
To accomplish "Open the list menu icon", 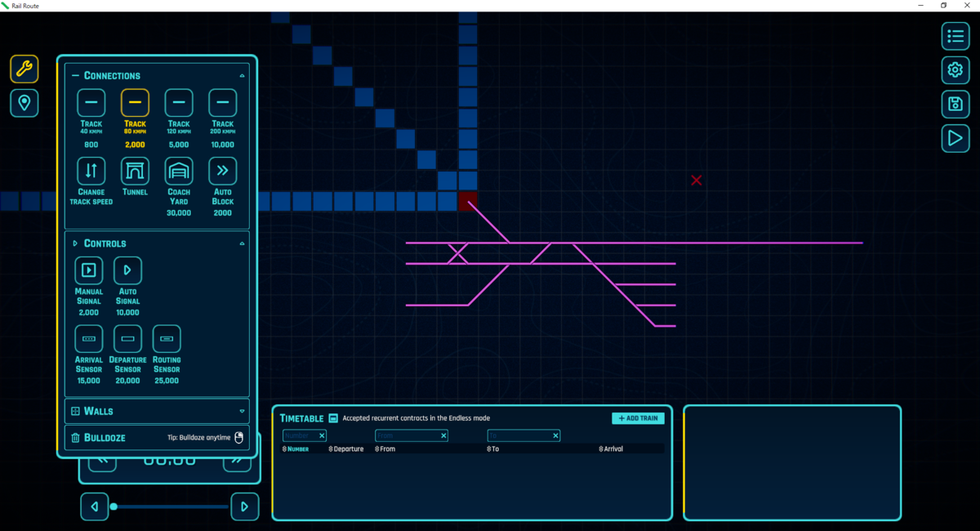I will 955,35.
